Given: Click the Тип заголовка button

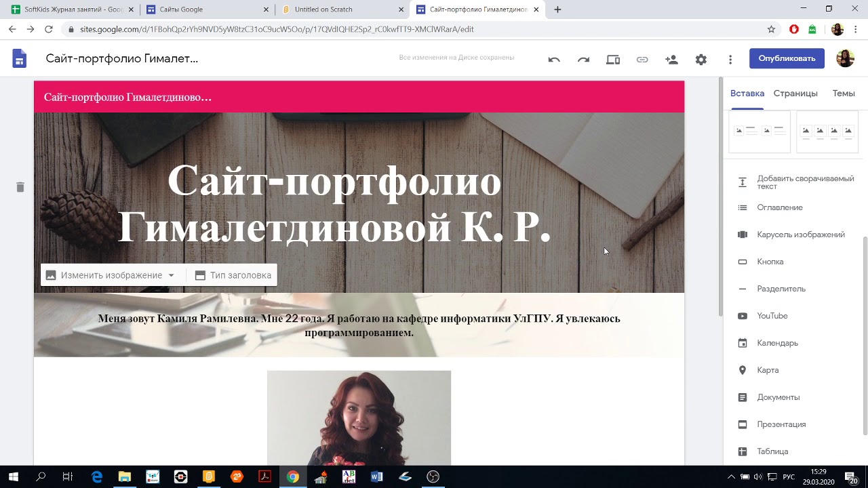Looking at the screenshot, I should (x=233, y=275).
